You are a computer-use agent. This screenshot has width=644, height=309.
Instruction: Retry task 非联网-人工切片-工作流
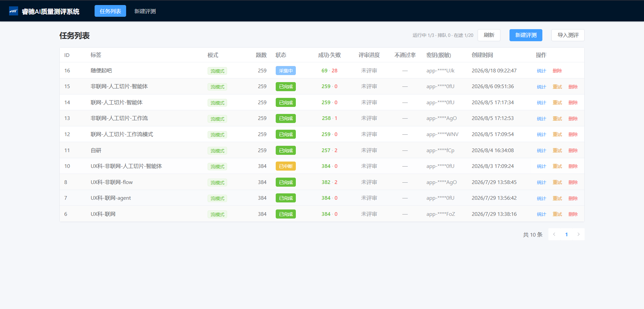(x=557, y=119)
